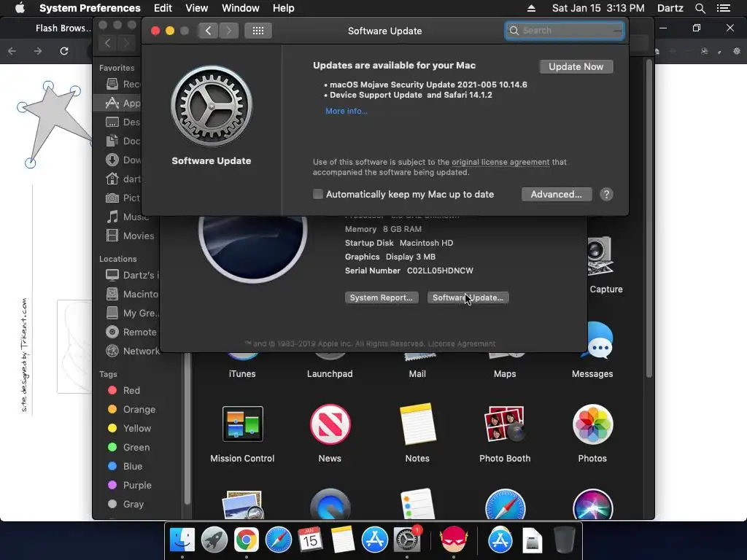Open Desktop in Finder sidebar
This screenshot has width=747, height=560.
coord(123,122)
